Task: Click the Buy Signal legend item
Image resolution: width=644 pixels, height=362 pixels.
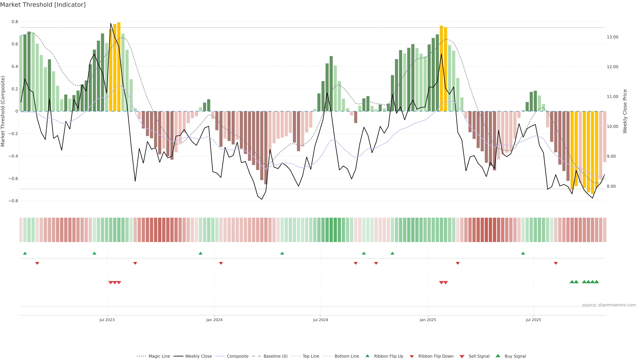Action: coord(515,356)
